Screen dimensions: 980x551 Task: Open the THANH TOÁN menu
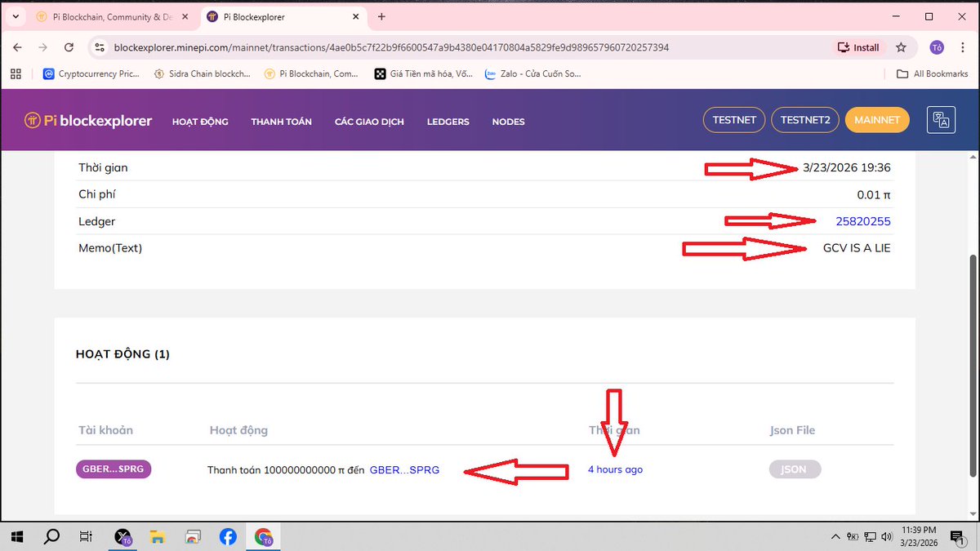[282, 122]
